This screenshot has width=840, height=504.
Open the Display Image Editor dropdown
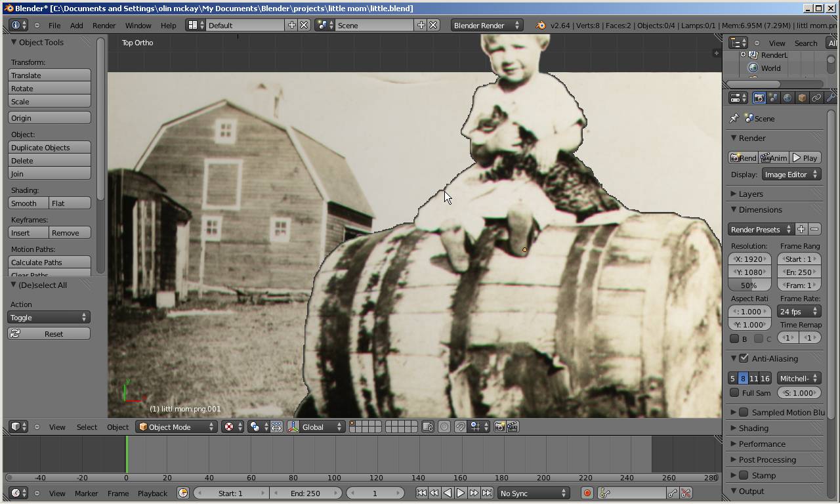[x=791, y=174]
